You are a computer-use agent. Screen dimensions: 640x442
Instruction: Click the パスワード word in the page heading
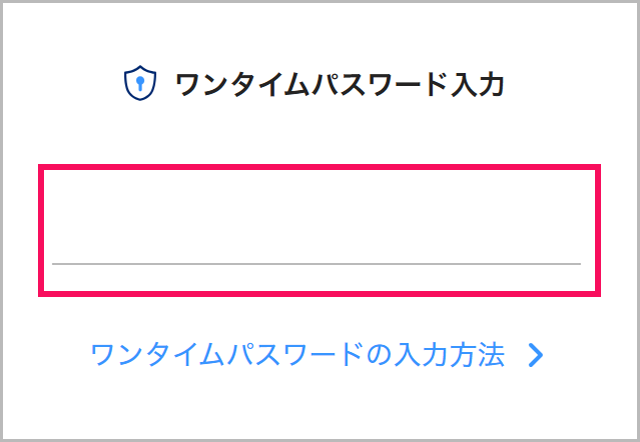[x=379, y=85]
